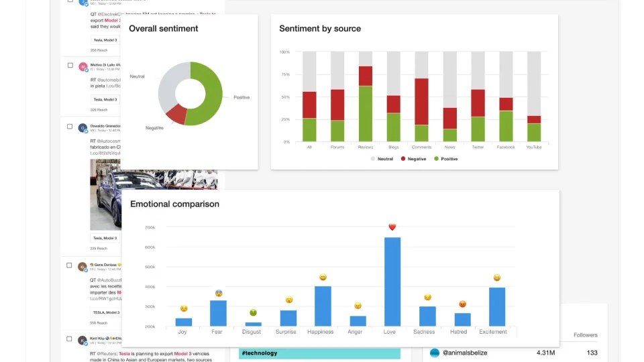Click the green nauseated emoji above Disgust bar
The width and height of the screenshot is (644, 362).
pyautogui.click(x=253, y=313)
